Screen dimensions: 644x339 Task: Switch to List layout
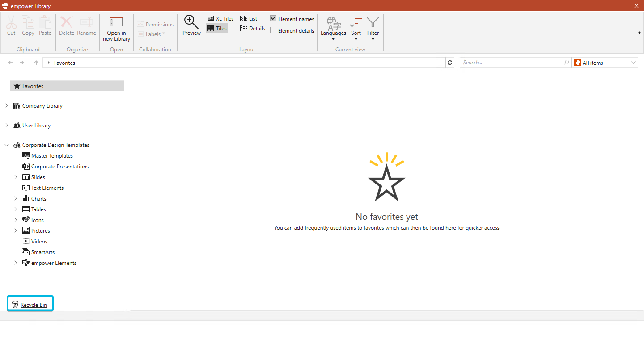249,19
